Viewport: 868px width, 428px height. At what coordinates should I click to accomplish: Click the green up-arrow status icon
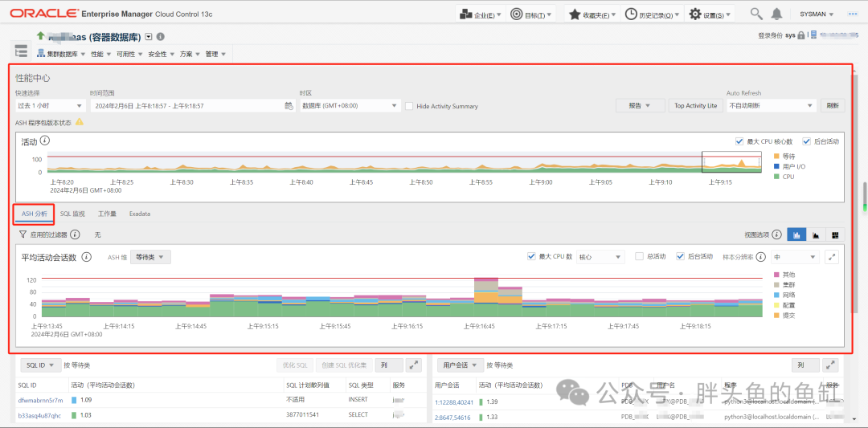pos(40,35)
